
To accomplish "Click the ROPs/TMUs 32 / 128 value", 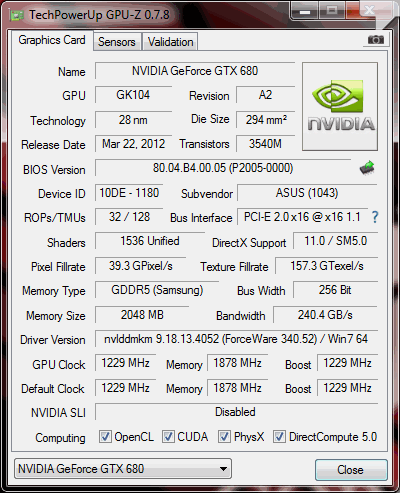I will tap(129, 217).
